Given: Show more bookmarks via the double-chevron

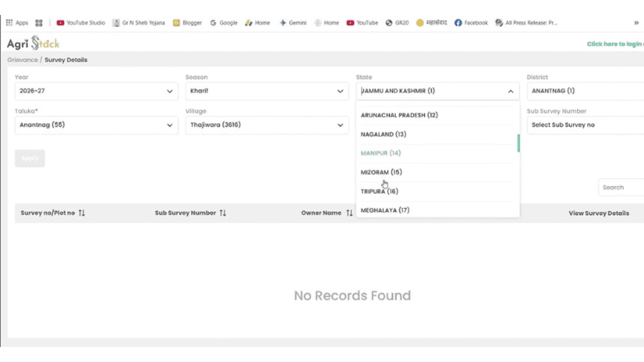Looking at the screenshot, I should (x=636, y=23).
